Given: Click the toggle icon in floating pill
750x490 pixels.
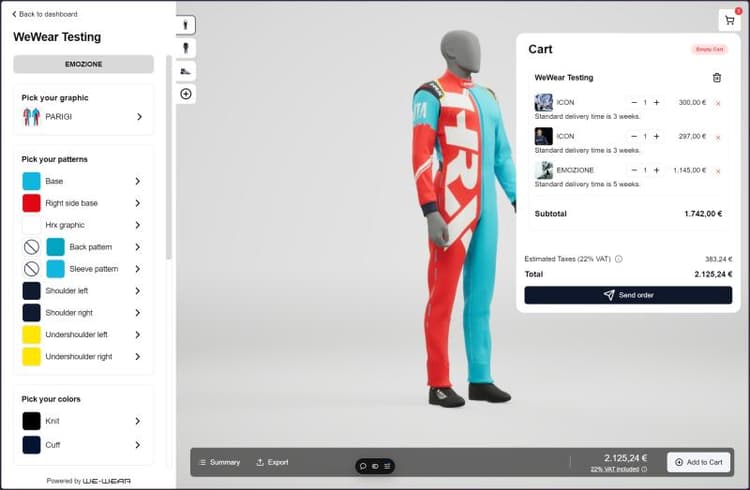Looking at the screenshot, I should coord(375,466).
